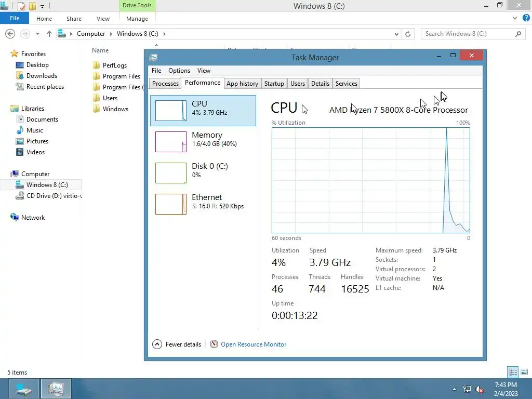Click the Explorer forward arrow
532x399 pixels.
[x=25, y=34]
